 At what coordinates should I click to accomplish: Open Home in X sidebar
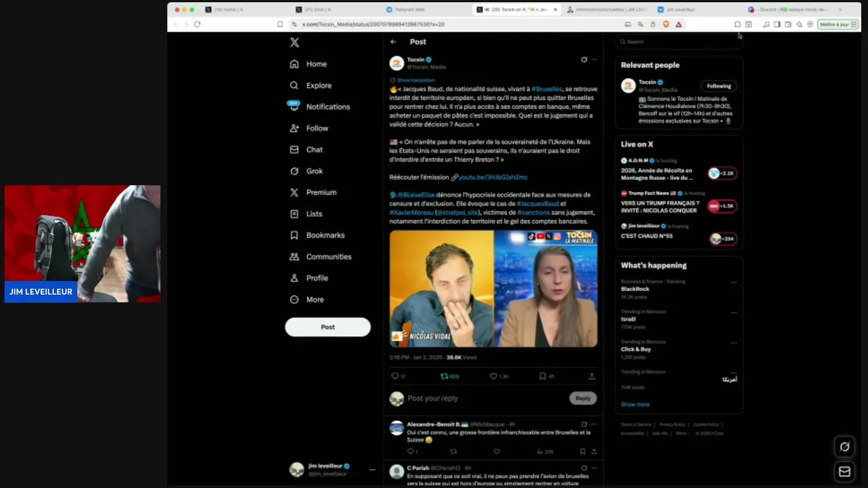click(309, 64)
